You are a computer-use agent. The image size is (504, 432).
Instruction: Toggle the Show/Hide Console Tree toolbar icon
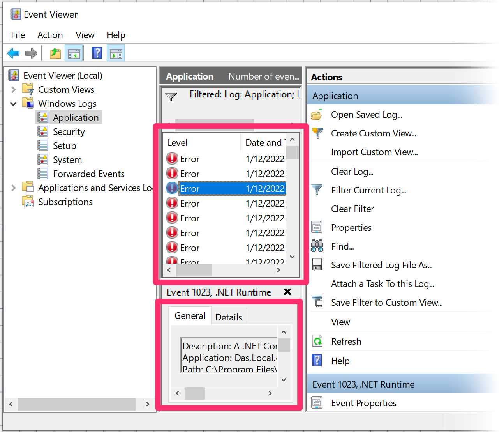click(x=74, y=53)
